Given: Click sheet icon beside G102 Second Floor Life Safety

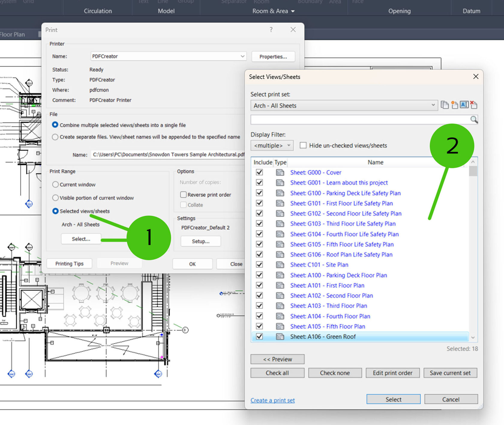Looking at the screenshot, I should tap(280, 213).
